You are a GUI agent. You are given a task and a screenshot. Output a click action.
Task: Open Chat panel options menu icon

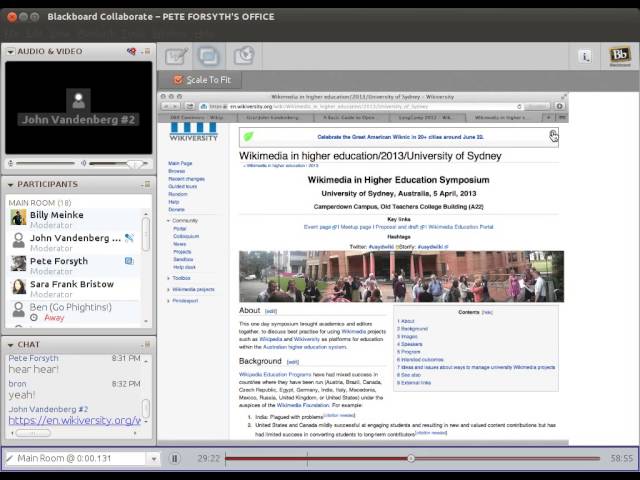point(147,345)
